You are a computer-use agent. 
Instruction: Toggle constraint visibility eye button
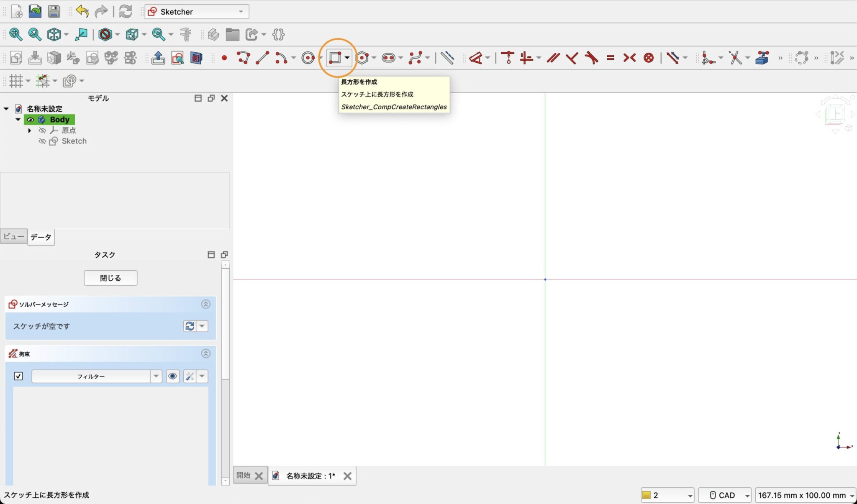click(172, 376)
